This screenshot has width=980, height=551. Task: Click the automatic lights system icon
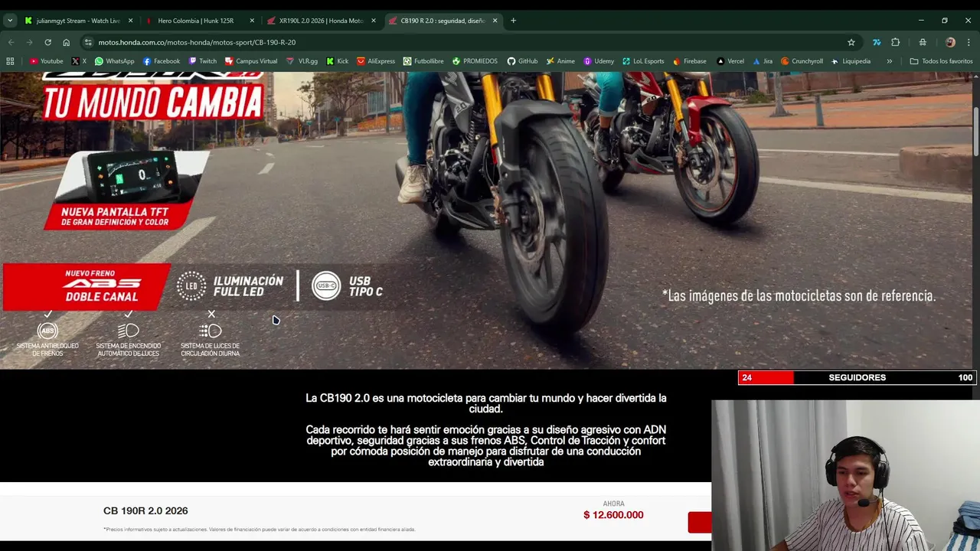128,331
